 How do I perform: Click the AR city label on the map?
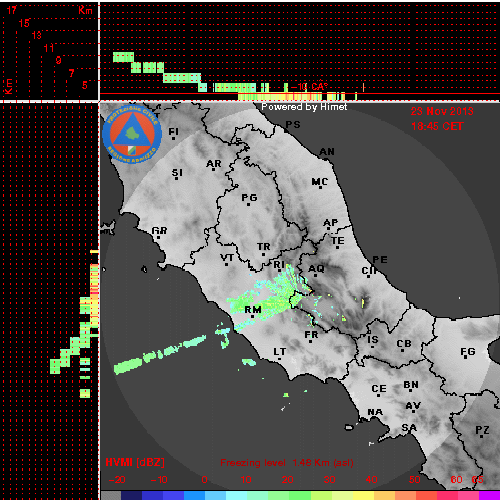[214, 164]
